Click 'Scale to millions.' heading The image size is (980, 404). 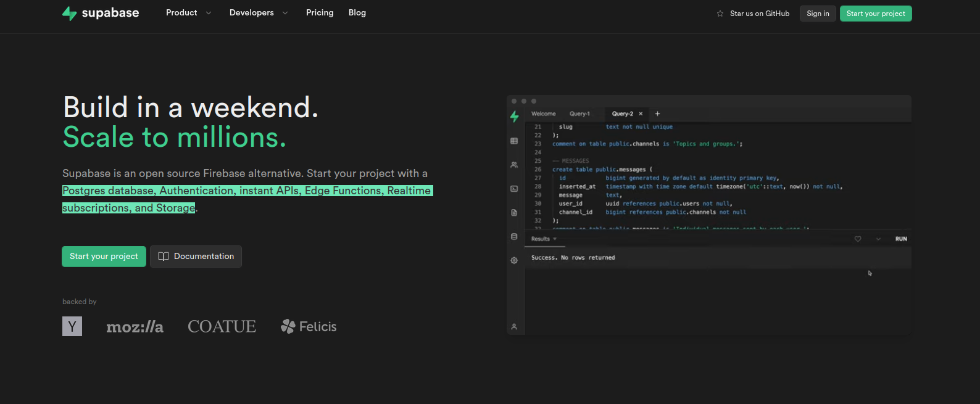tap(175, 137)
